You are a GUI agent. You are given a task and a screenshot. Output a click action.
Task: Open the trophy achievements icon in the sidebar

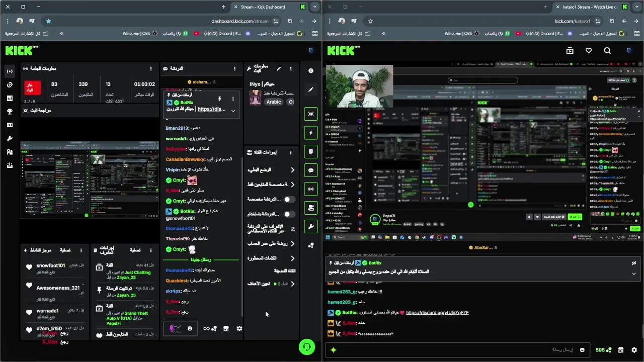coord(10,112)
